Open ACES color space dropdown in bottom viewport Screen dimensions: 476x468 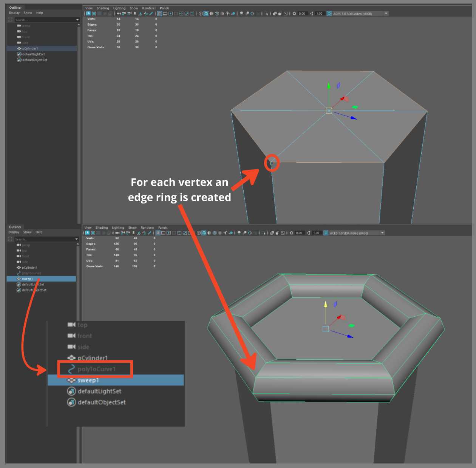pyautogui.click(x=382, y=233)
